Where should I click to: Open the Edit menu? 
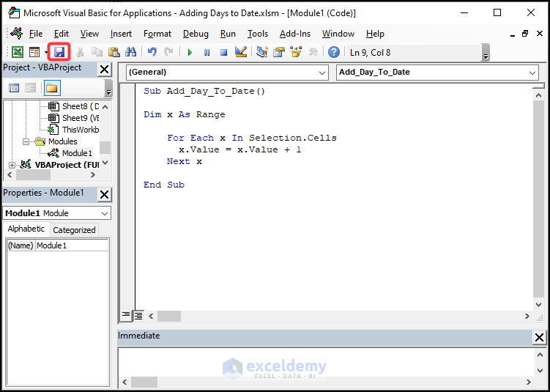click(x=62, y=34)
